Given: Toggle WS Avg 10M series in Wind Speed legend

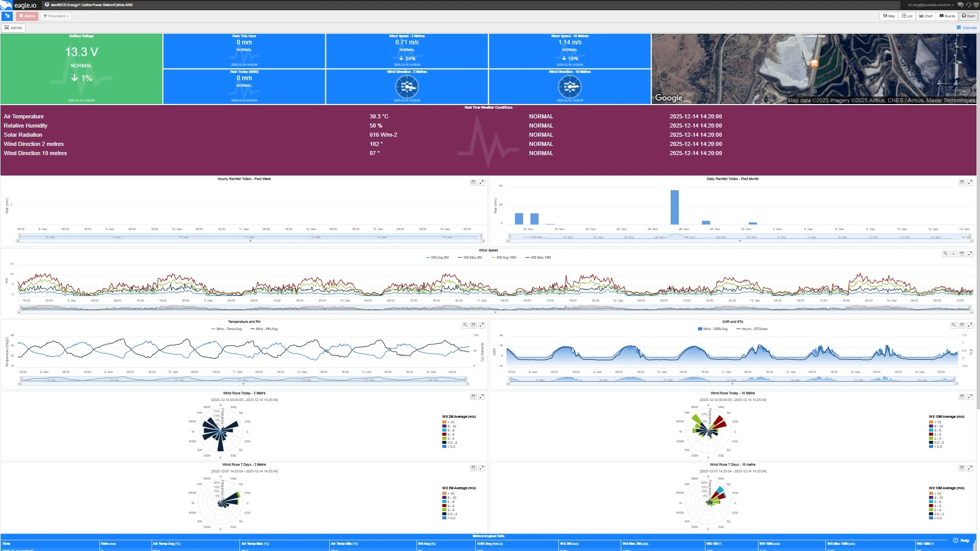Looking at the screenshot, I should point(503,258).
